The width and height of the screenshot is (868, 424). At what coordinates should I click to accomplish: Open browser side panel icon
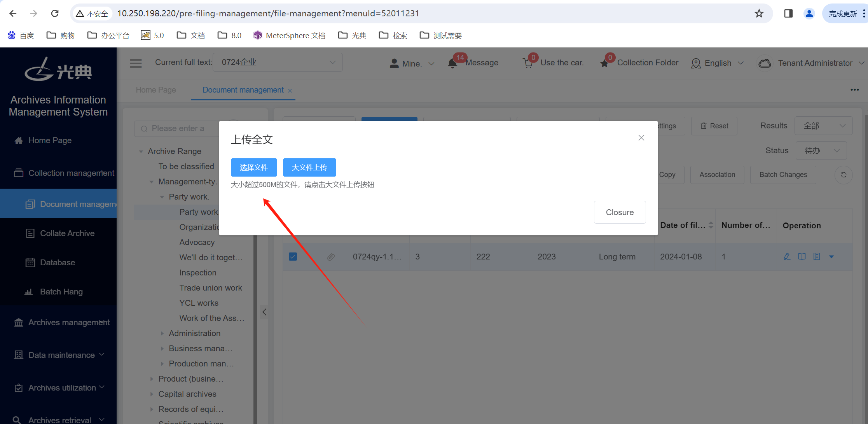click(788, 14)
